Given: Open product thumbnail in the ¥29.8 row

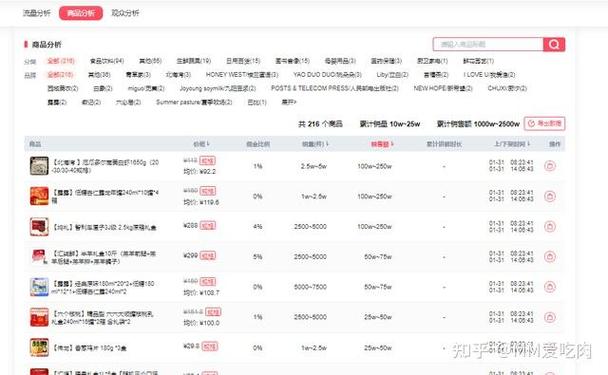Looking at the screenshot, I should (39, 347).
